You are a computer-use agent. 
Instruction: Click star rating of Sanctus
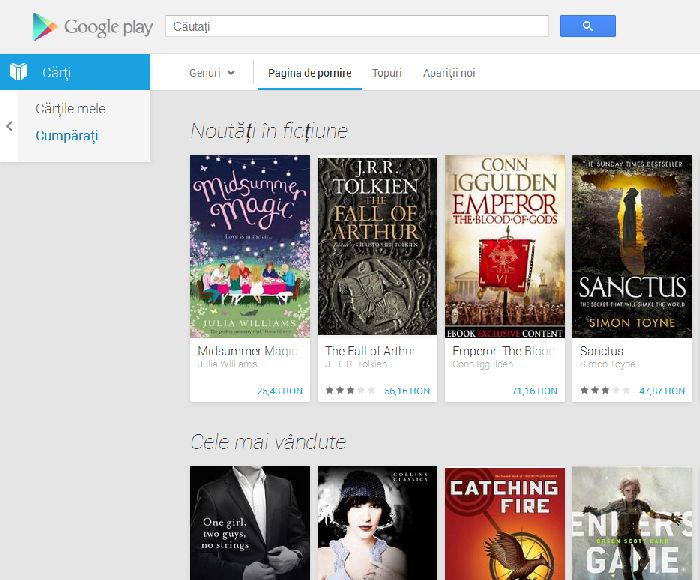click(605, 391)
